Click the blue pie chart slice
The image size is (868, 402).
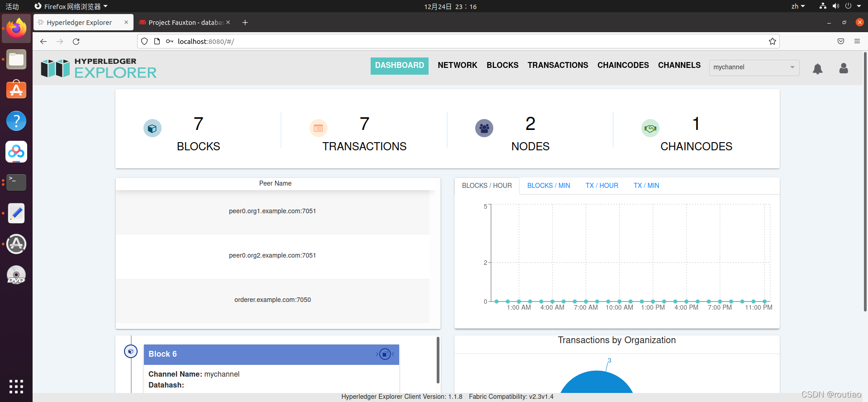[596, 383]
